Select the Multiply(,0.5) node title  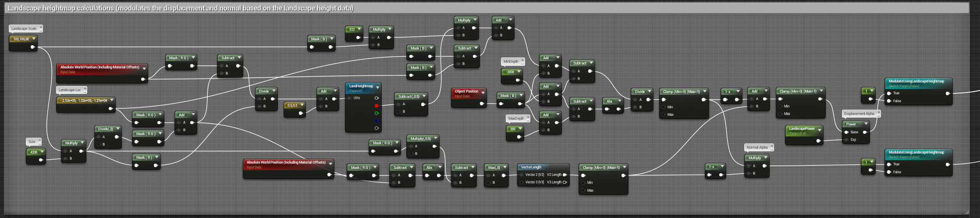421,139
